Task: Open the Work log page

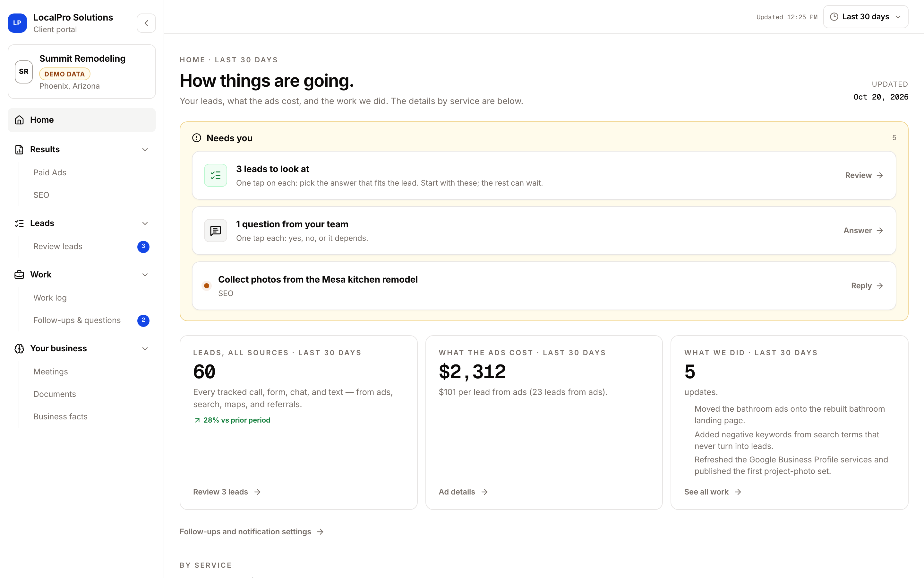Action: (x=50, y=298)
